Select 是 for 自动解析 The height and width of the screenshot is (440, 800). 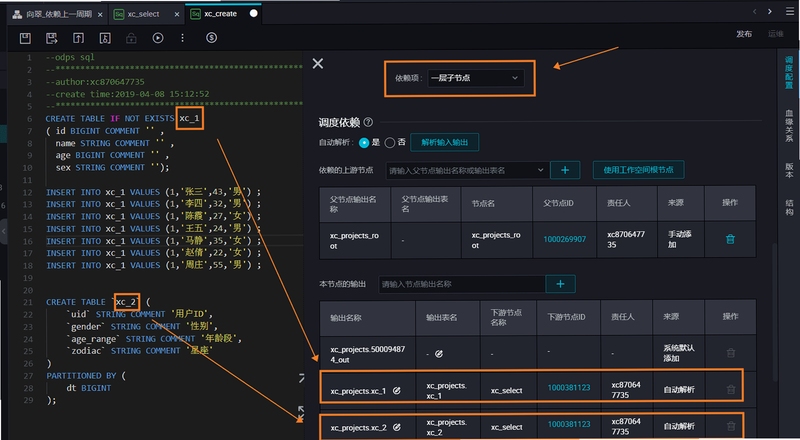(x=364, y=143)
